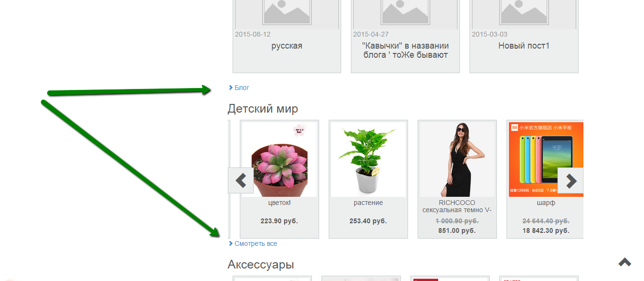Select the цветок! product title
This screenshot has height=281, width=644.
pos(279,203)
